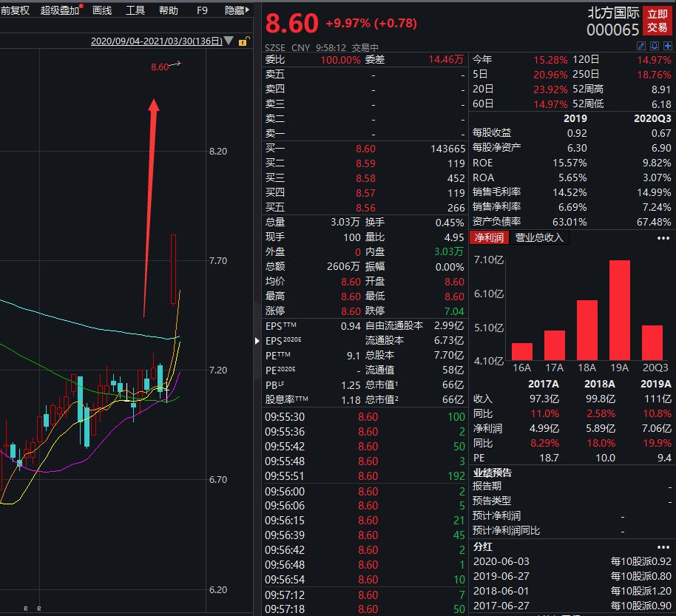Set a price alert with the bell icon

pos(655,46)
